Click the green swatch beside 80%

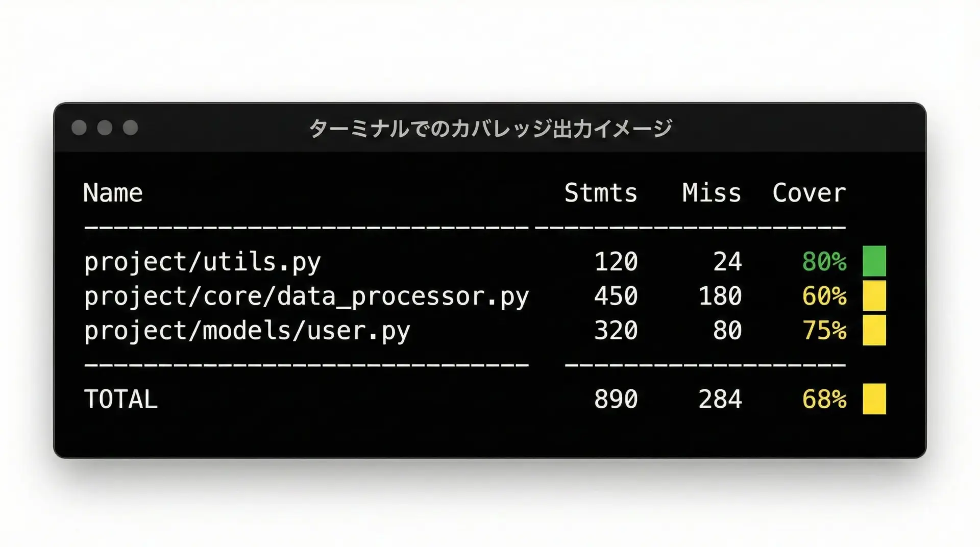point(874,261)
